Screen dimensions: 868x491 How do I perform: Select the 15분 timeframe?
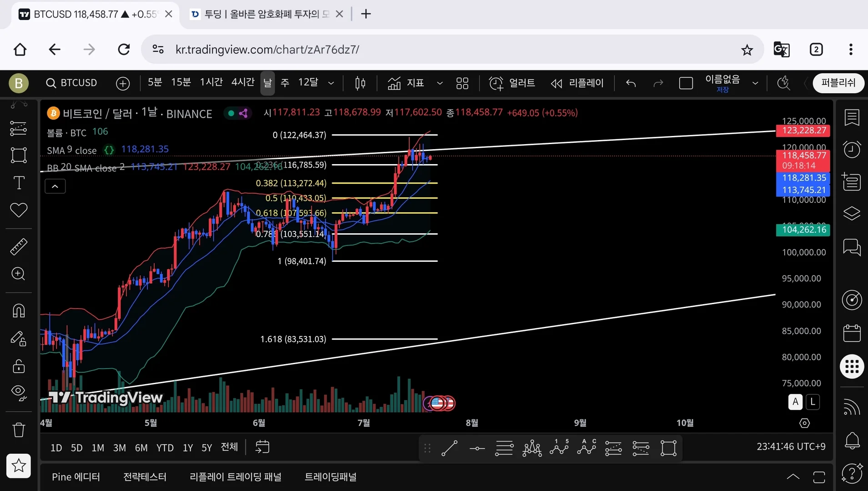point(181,82)
